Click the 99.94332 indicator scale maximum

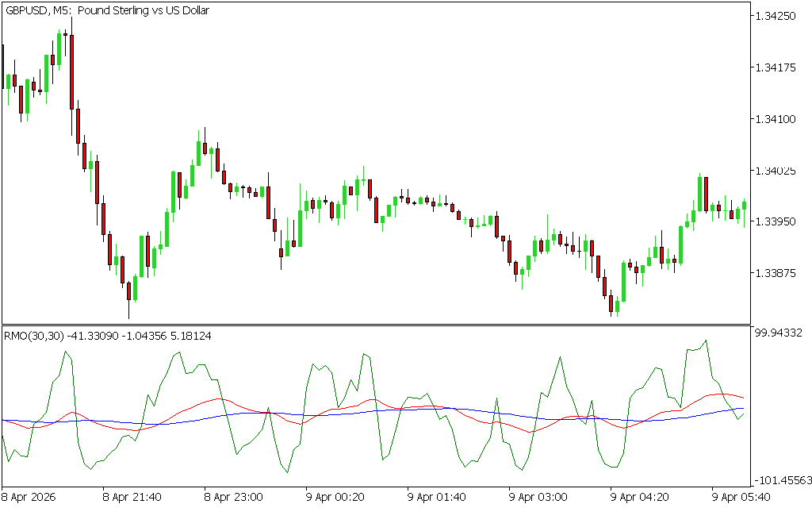pos(780,333)
